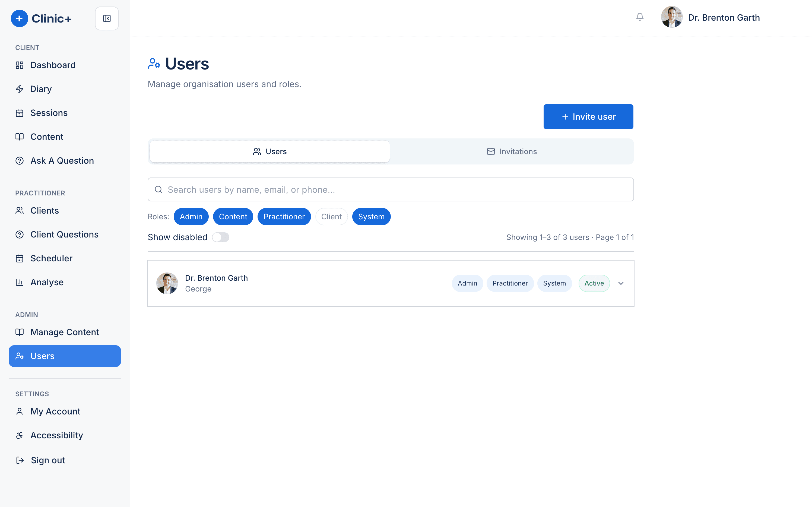
Task: Click the Users page heading icon
Action: [154, 64]
